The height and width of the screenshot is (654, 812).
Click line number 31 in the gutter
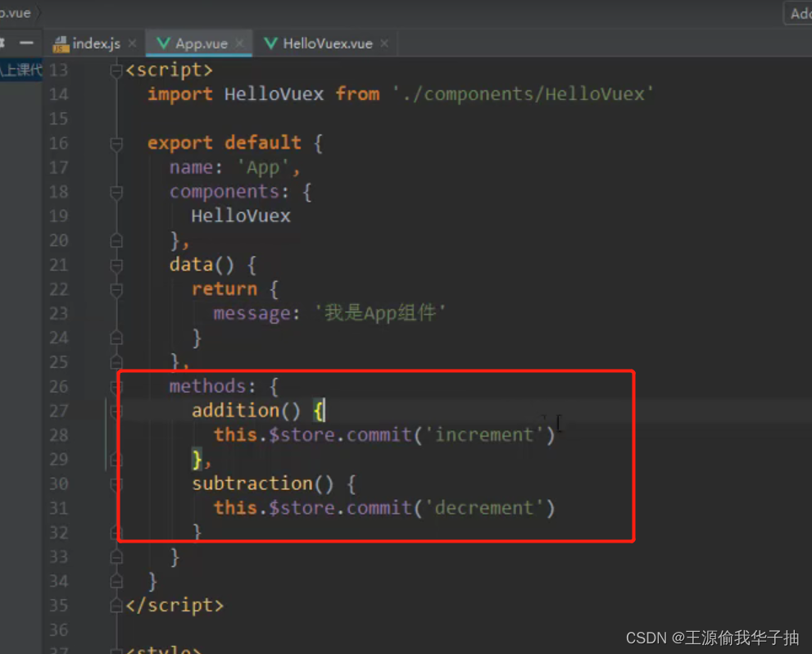coord(58,508)
